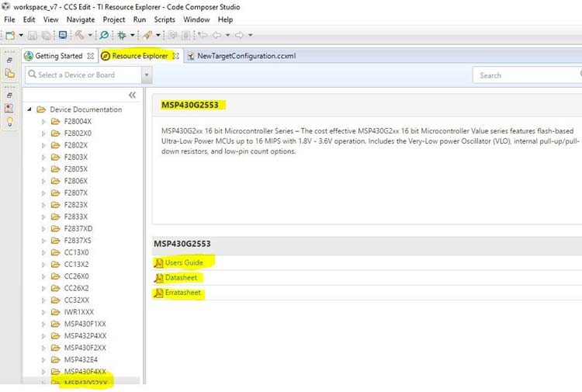This screenshot has width=582, height=392.
Task: Open the Run menu
Action: (x=140, y=19)
